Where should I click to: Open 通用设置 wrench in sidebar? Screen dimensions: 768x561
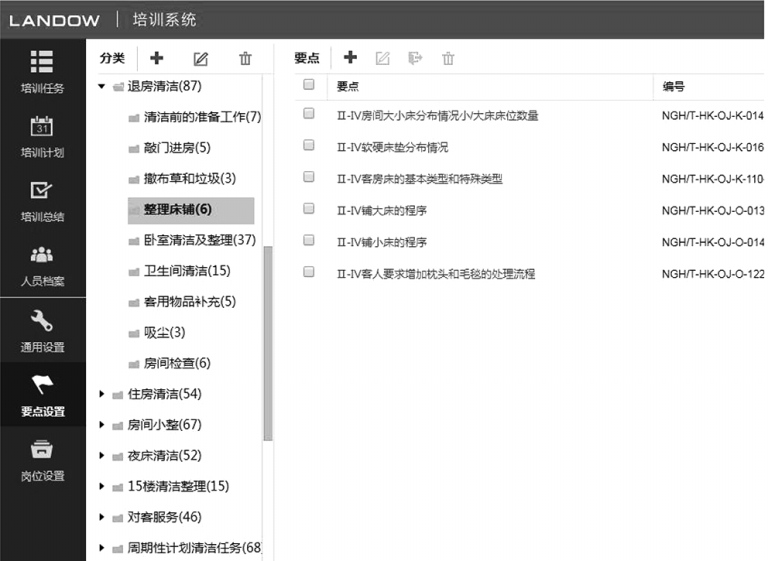click(x=42, y=328)
